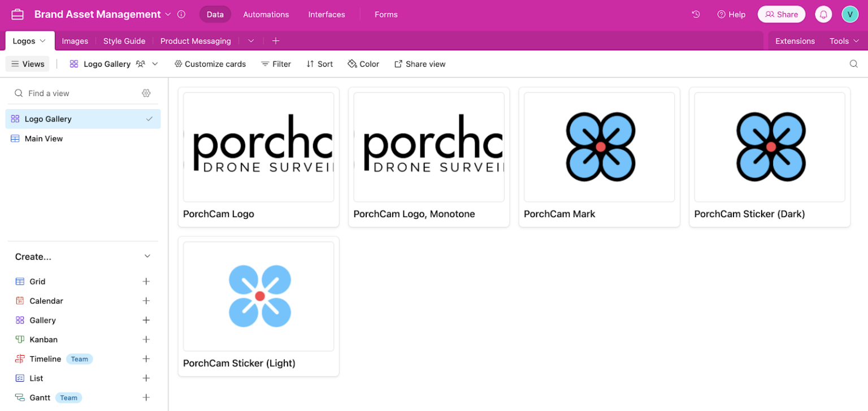Switch to the Automations tab

(x=266, y=14)
